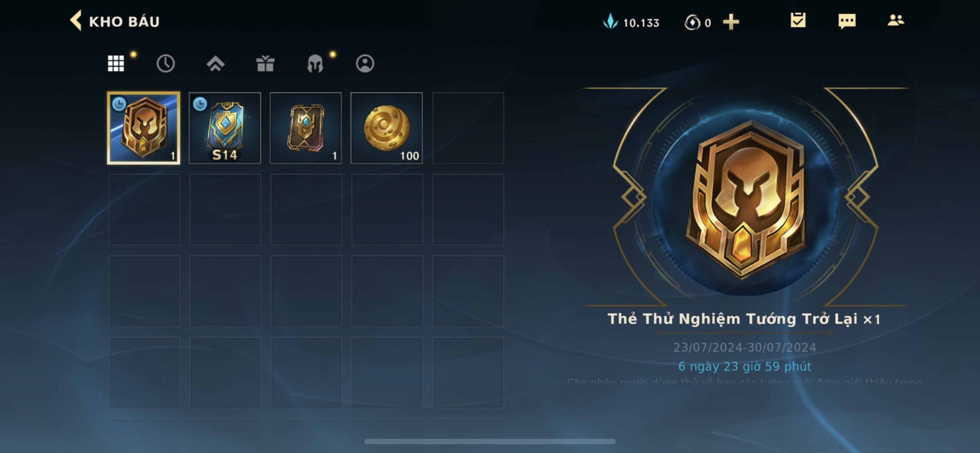Tap the large champion trial card preview

746,199
